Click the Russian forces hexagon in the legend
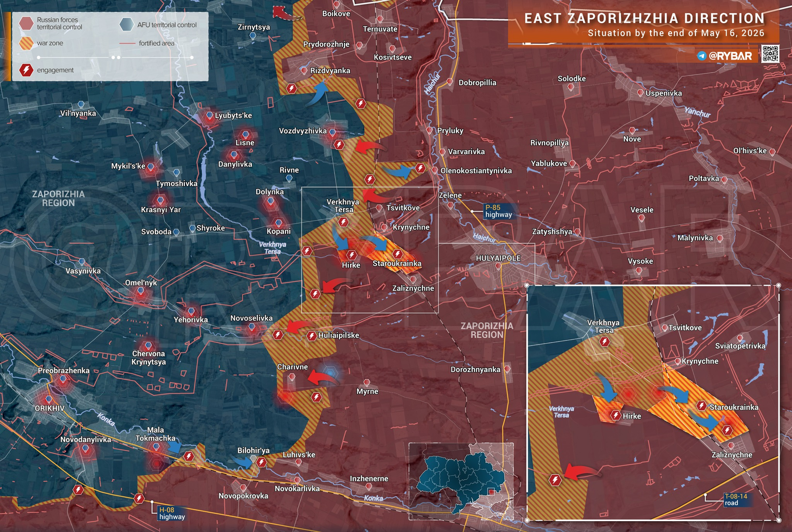 coord(26,23)
